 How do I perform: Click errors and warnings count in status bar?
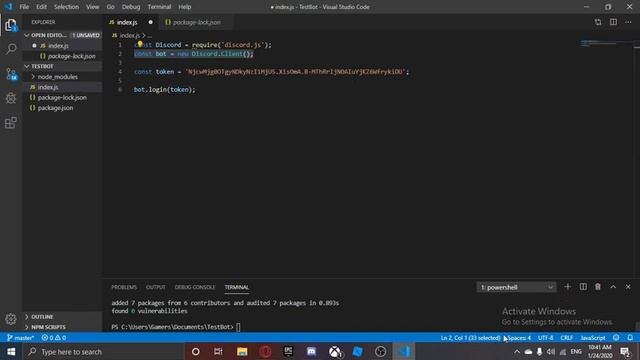click(x=54, y=338)
